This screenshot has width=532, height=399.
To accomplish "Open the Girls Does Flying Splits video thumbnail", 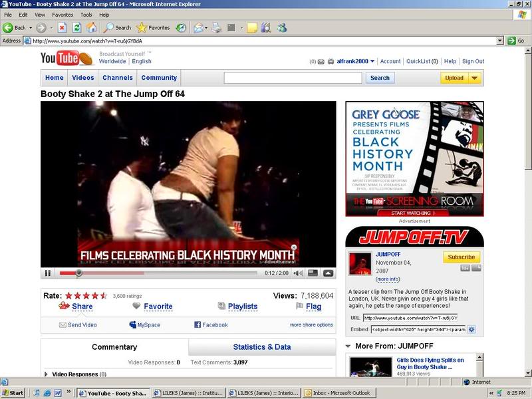I will (x=370, y=367).
